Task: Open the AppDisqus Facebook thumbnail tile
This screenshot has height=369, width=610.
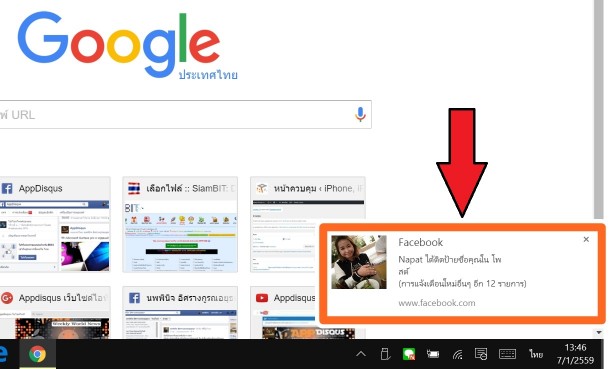Action: point(54,224)
